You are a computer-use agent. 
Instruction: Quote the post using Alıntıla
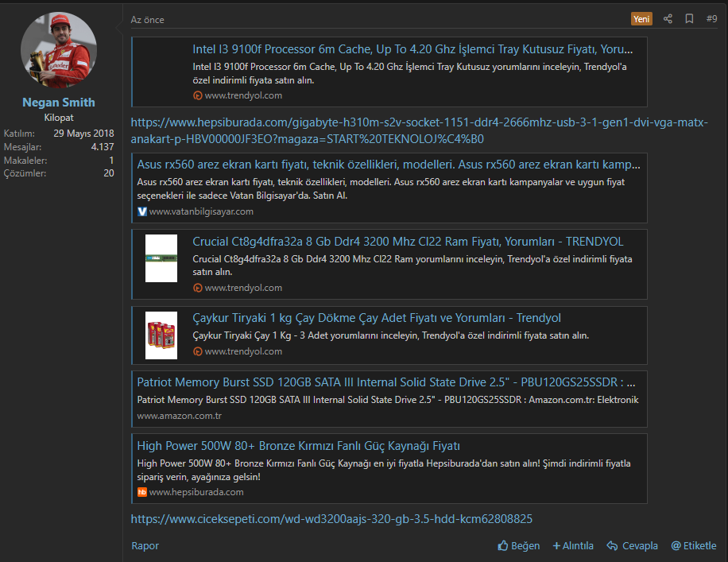click(573, 546)
